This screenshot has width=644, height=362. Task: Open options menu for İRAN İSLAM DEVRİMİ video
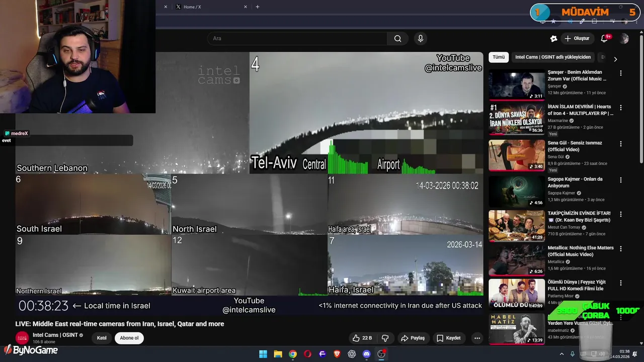pyautogui.click(x=620, y=108)
